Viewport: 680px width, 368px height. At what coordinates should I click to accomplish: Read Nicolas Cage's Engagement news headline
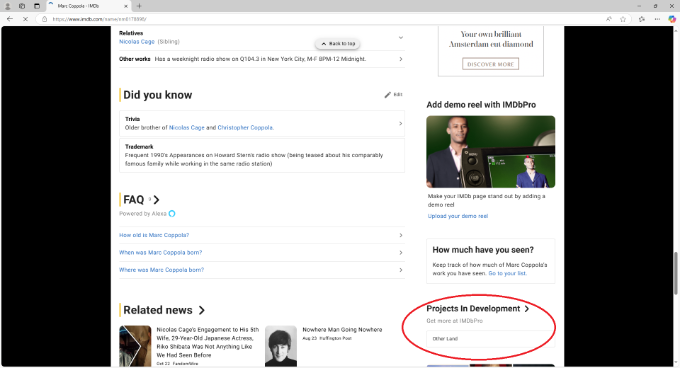tap(208, 342)
